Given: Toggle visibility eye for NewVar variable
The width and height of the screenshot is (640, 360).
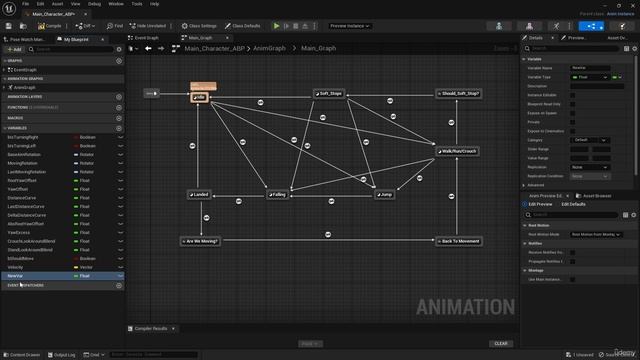Looking at the screenshot, I should click(x=120, y=276).
